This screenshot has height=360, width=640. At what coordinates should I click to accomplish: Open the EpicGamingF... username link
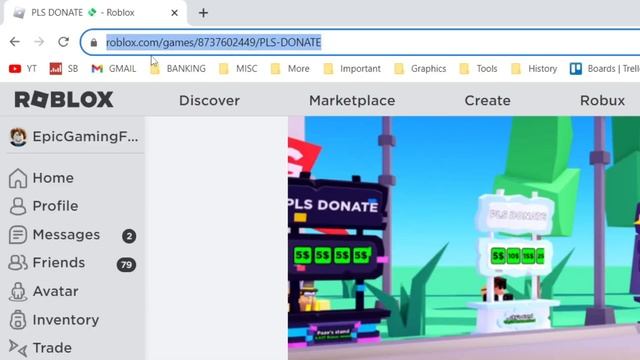pos(85,136)
